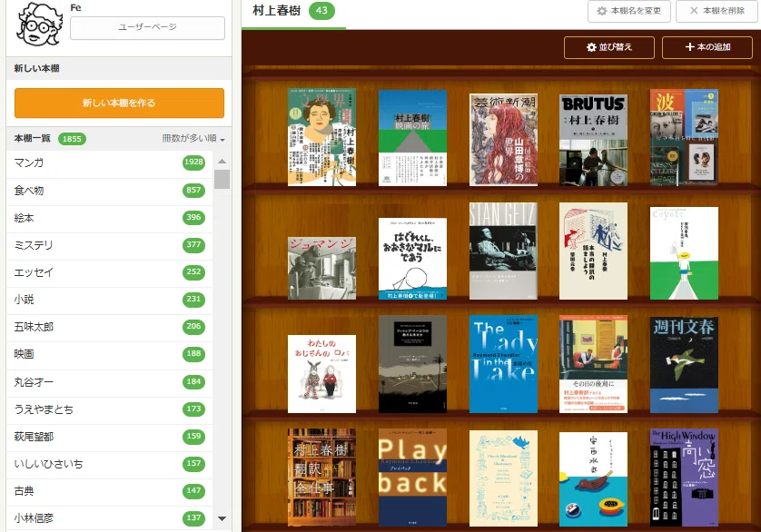
Task: Open the dark palm tree night book cover
Action: click(412, 364)
